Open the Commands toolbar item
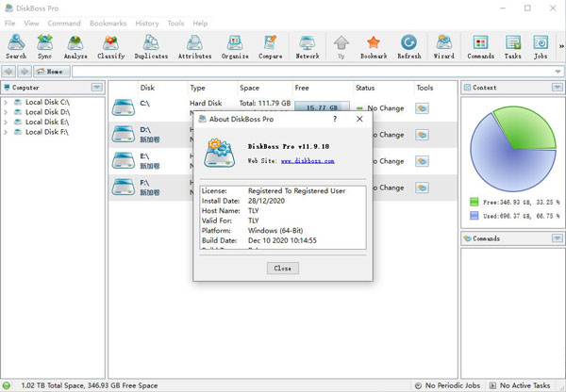The height and width of the screenshot is (392, 566). pos(480,46)
